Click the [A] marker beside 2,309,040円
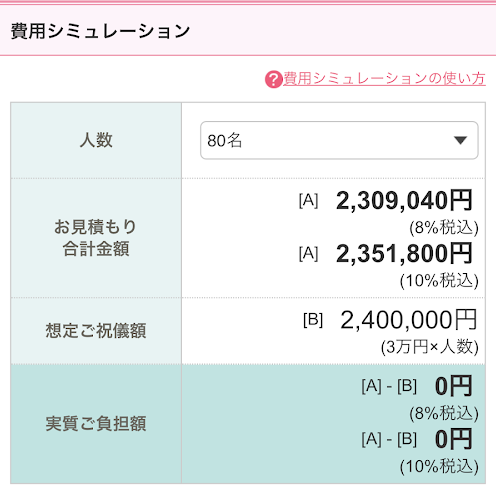The height and width of the screenshot is (494, 496). 308,201
